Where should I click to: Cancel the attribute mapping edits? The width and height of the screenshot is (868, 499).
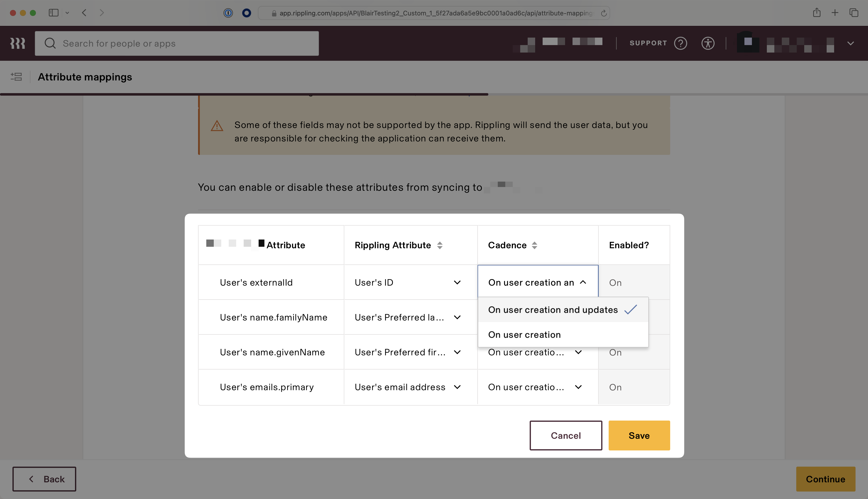tap(566, 435)
